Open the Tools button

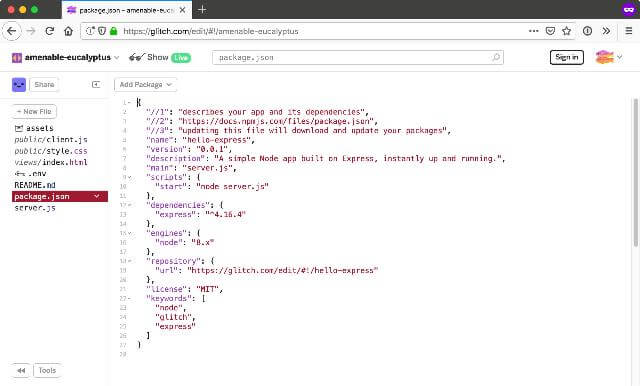47,370
